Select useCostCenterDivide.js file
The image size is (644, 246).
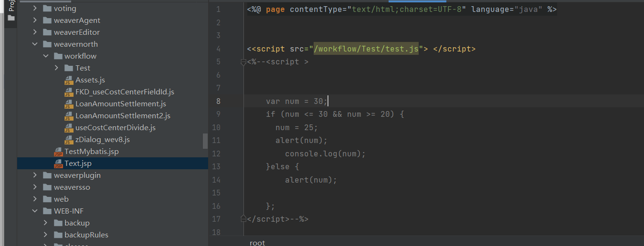pos(116,128)
